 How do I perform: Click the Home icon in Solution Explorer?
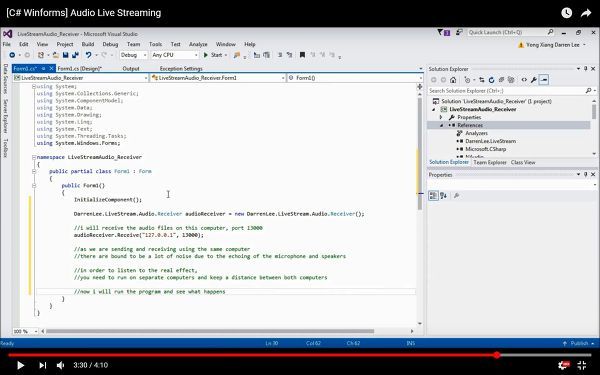click(453, 80)
